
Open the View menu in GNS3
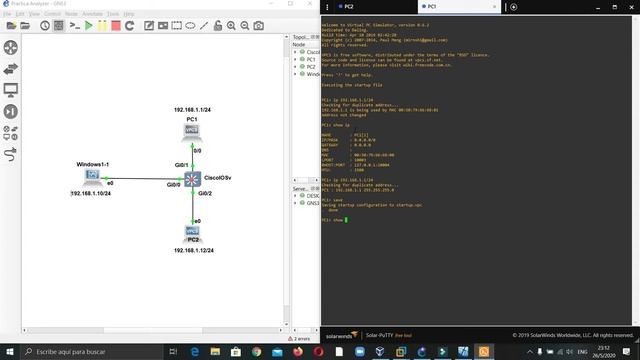coord(34,14)
